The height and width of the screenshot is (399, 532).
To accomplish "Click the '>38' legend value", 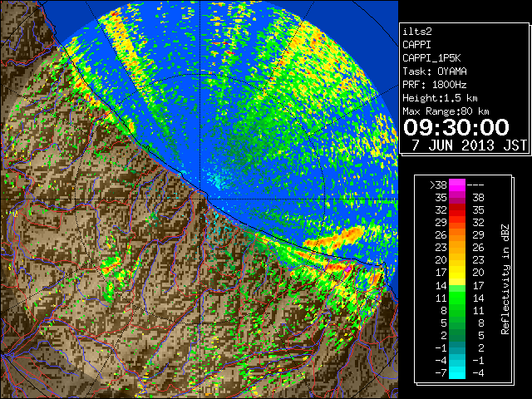I will [438, 185].
